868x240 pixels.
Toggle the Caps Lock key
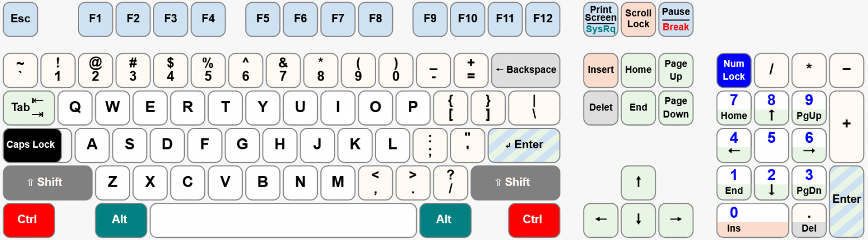(x=32, y=145)
